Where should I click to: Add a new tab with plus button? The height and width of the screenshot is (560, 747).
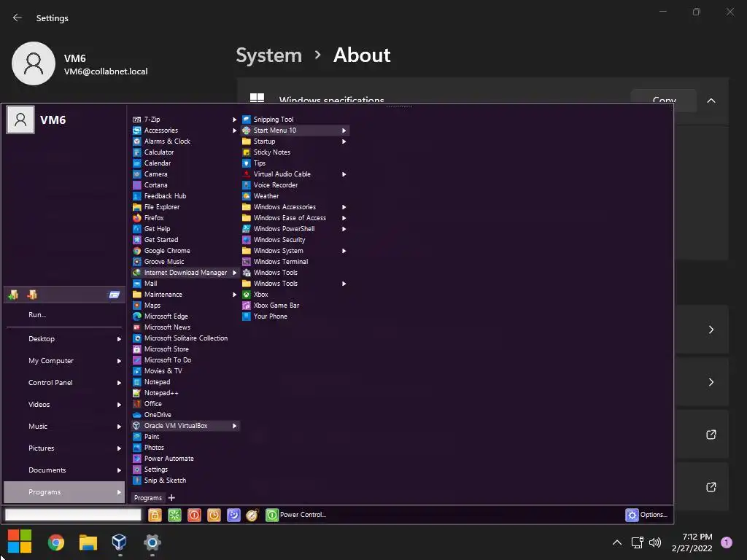tap(171, 498)
